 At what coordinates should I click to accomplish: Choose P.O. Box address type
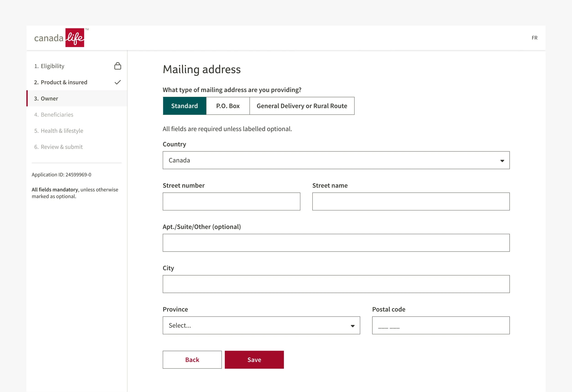(228, 106)
